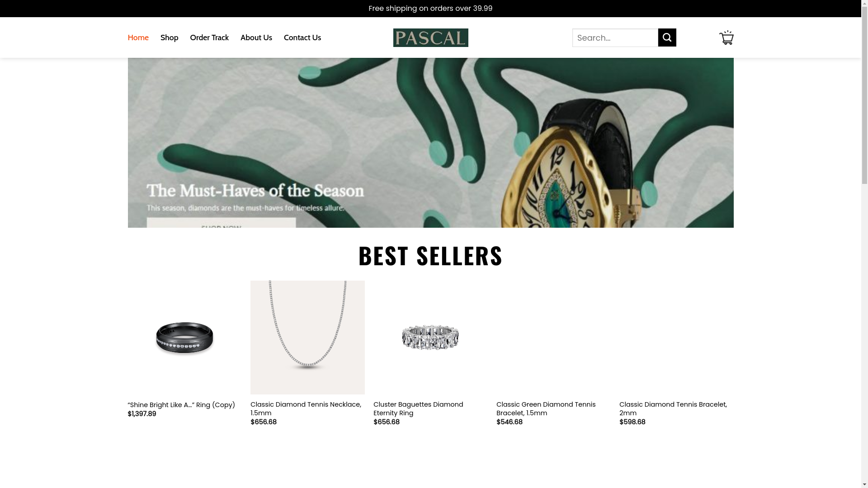Screen dimensions: 868x488
Task: Open the Home menu item
Action: [138, 38]
